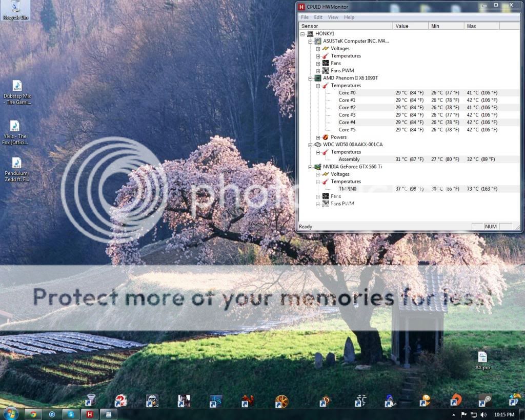This screenshot has height=420, width=525.
Task: Click the Sensor column header
Action: tap(346, 26)
